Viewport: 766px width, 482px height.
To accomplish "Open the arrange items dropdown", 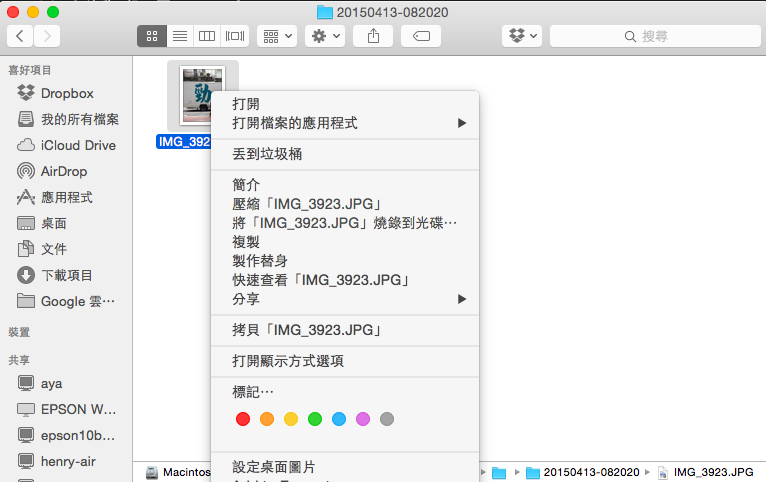I will click(x=277, y=36).
